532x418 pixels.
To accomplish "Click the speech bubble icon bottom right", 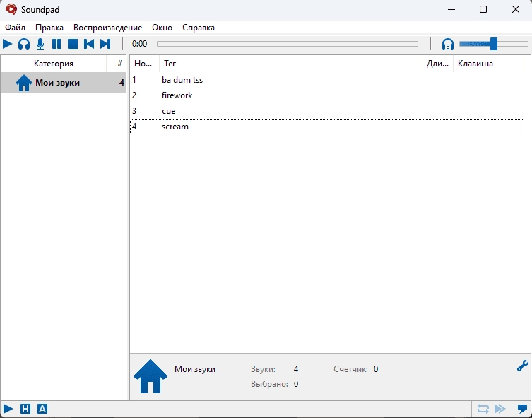I will coord(523,409).
